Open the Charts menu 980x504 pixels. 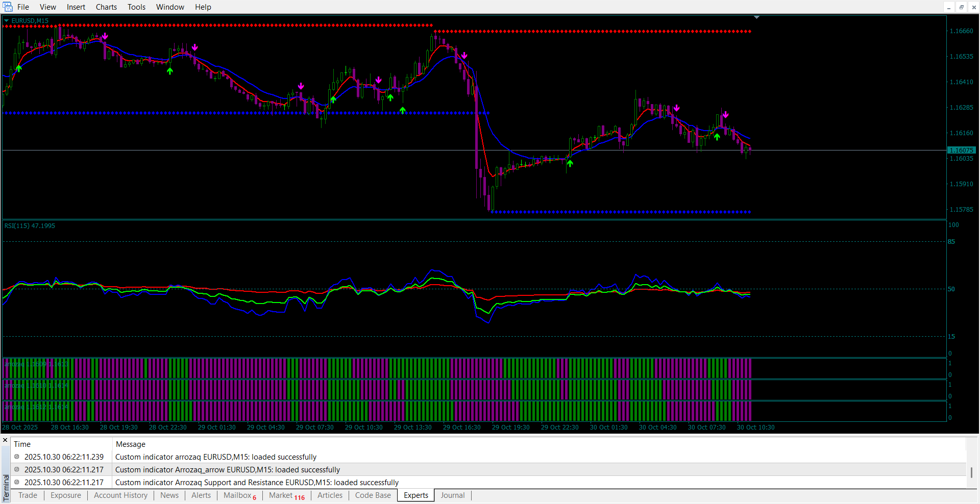[x=106, y=7]
